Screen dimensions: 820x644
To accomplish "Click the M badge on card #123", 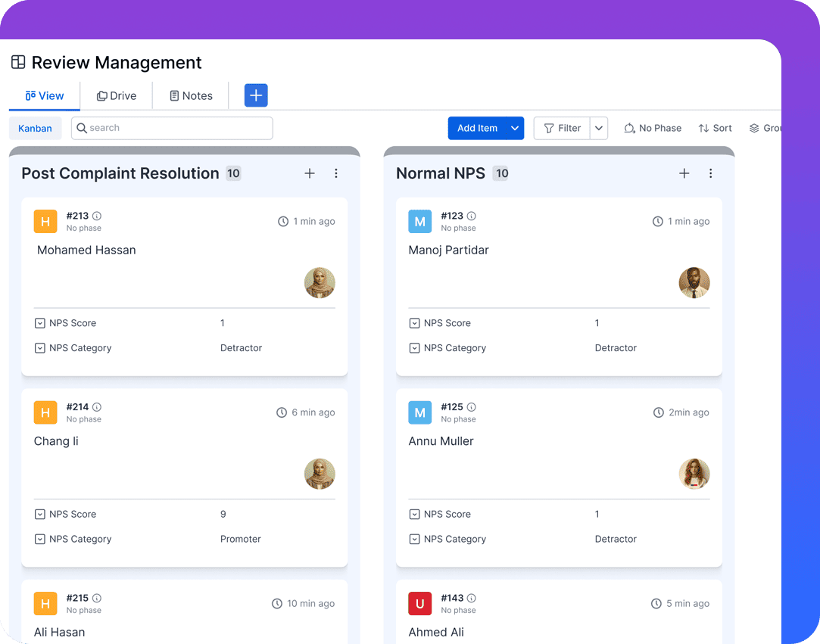I will (x=420, y=221).
